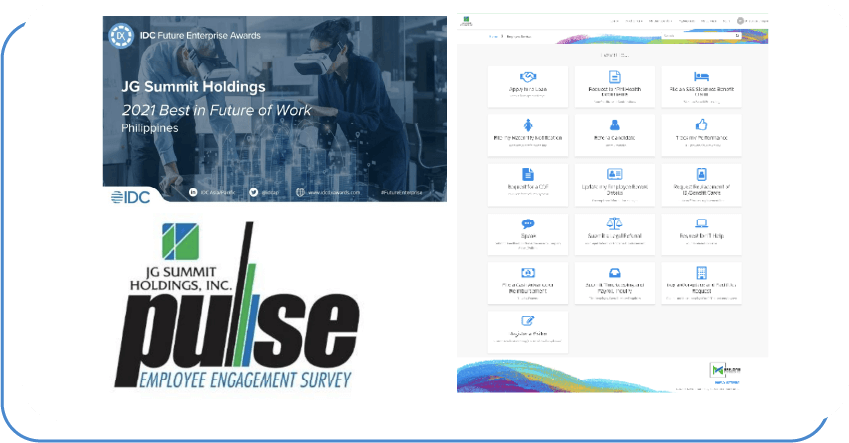Click the banknote icon for Cash Advance Reimbursement
The width and height of the screenshot is (849, 443).
(528, 272)
